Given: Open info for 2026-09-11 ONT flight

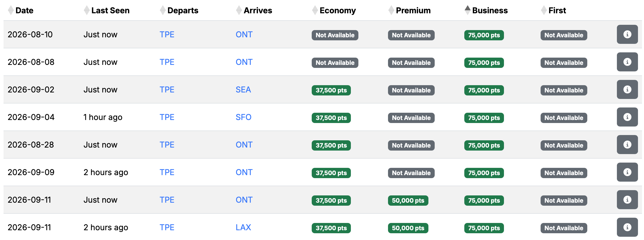Looking at the screenshot, I should click(x=627, y=200).
